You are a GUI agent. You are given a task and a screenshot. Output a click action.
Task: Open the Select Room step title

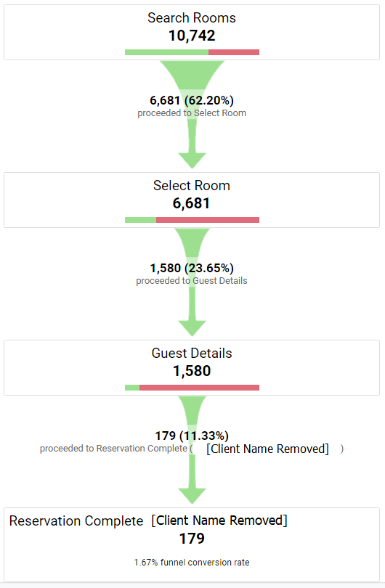(x=191, y=186)
